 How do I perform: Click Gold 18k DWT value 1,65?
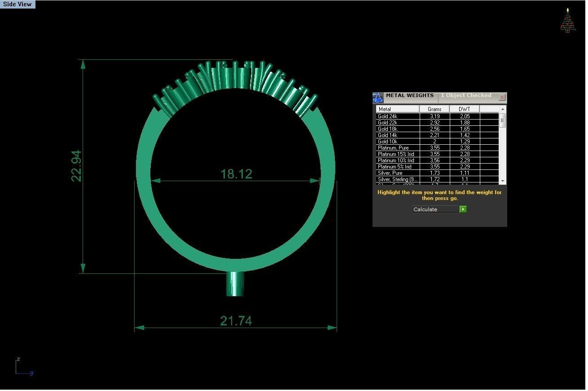click(465, 129)
